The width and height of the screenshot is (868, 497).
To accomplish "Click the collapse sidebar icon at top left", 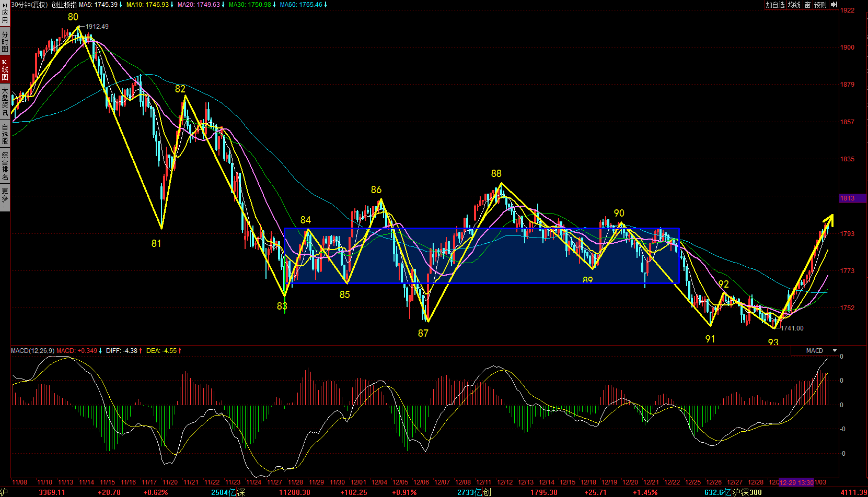I will point(5,4).
